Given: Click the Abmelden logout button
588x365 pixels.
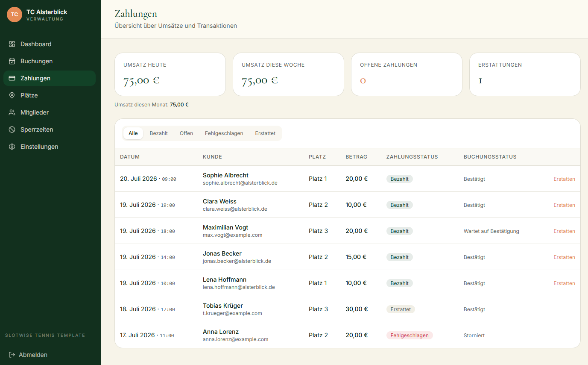Looking at the screenshot, I should 50,355.
